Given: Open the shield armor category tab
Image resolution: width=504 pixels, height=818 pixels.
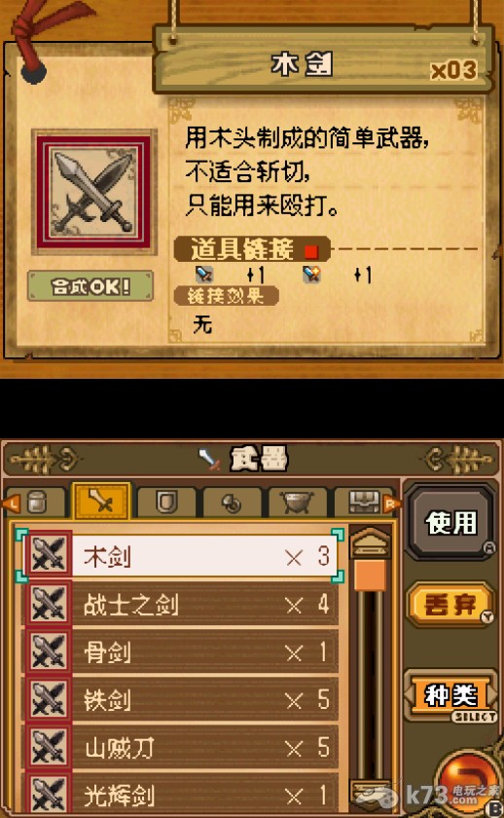Looking at the screenshot, I should (x=166, y=502).
